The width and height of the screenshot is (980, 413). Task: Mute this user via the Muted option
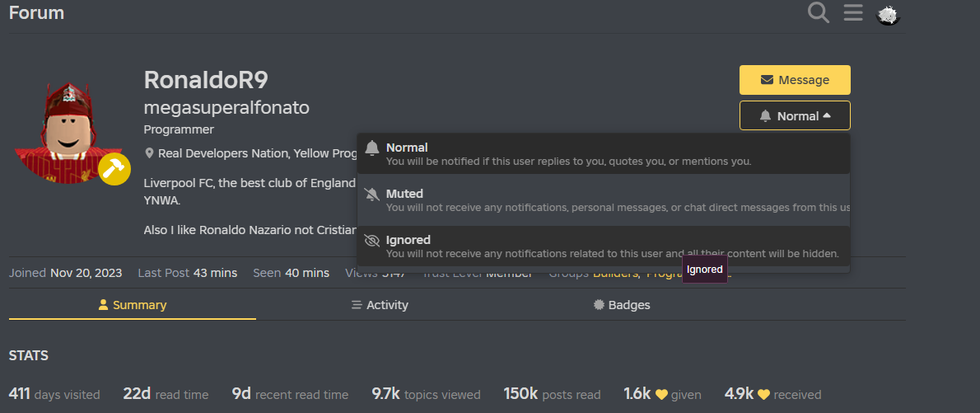pyautogui.click(x=603, y=199)
